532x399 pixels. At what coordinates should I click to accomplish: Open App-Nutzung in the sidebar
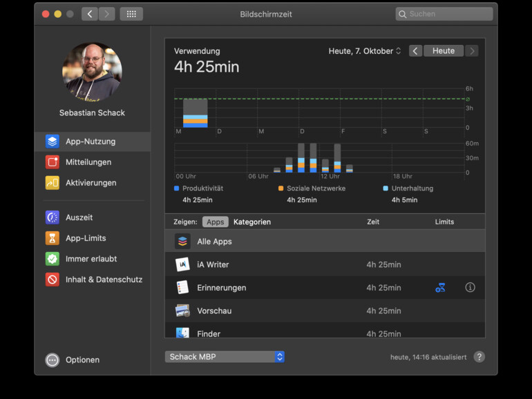[90, 142]
